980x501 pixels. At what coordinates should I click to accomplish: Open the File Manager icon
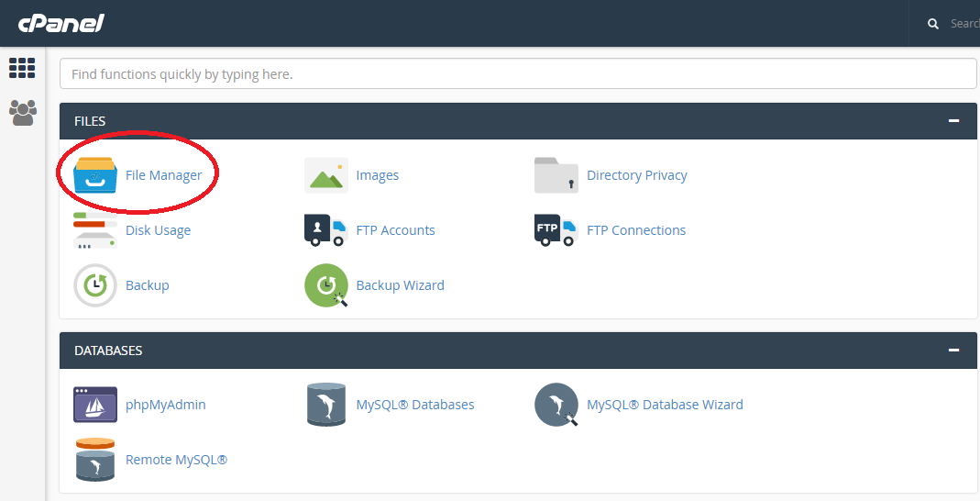click(95, 175)
